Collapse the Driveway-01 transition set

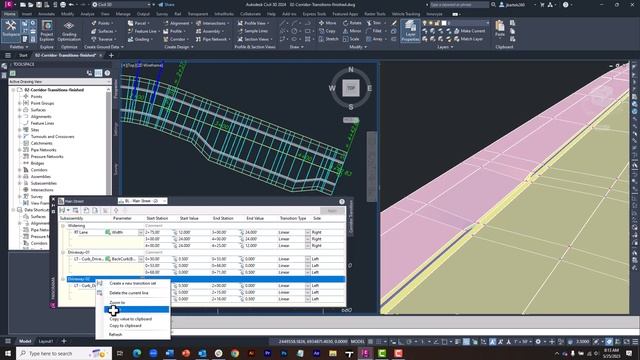coord(63,252)
